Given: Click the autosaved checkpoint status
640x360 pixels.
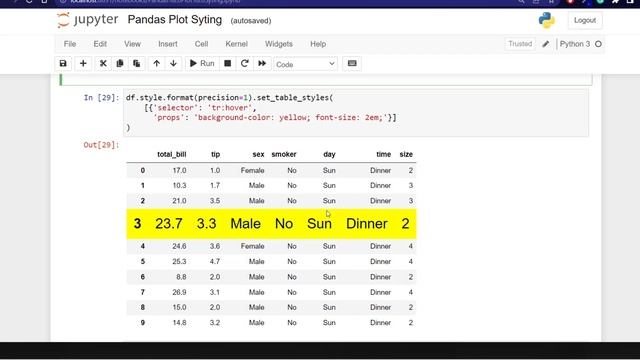Looking at the screenshot, I should tap(251, 21).
